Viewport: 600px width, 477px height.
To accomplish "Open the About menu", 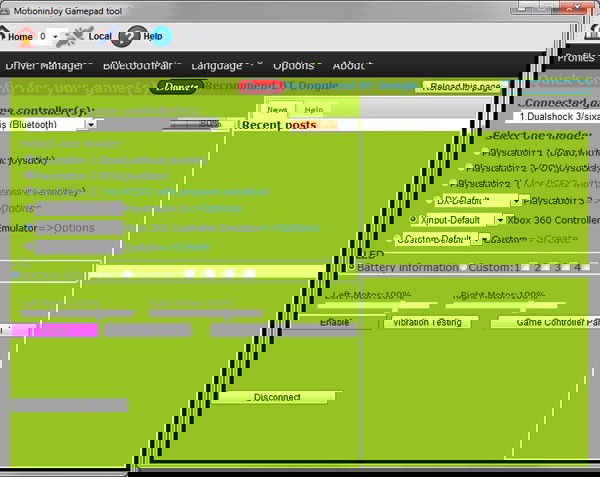I will (352, 66).
